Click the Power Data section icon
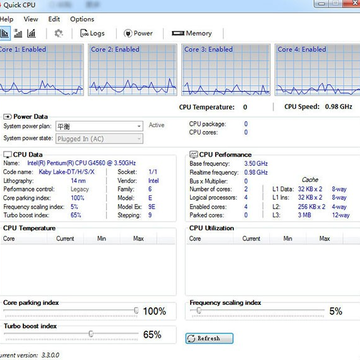 [7, 117]
